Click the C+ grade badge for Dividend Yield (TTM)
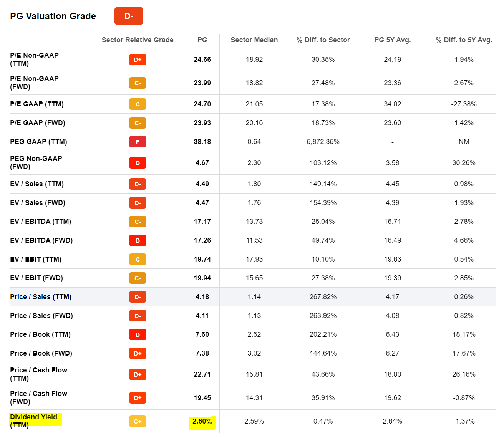The height and width of the screenshot is (437, 504). pos(138,421)
